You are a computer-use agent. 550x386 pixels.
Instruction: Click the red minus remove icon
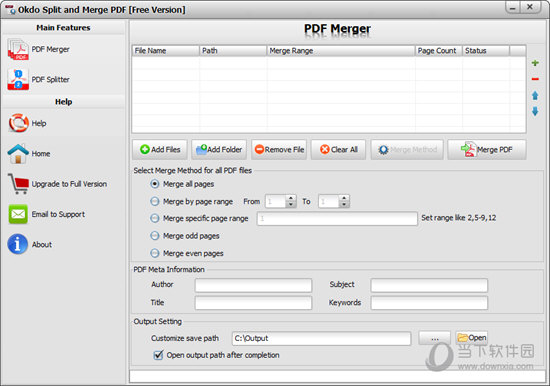(x=535, y=79)
